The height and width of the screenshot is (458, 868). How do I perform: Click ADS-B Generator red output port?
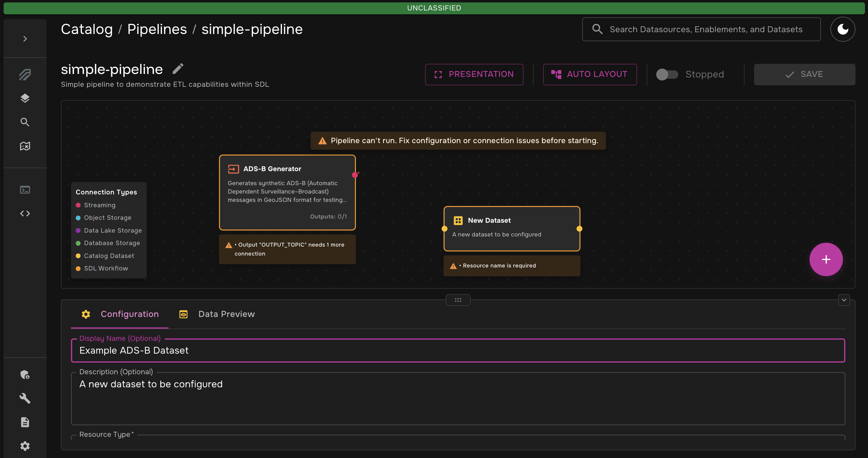[x=355, y=175]
